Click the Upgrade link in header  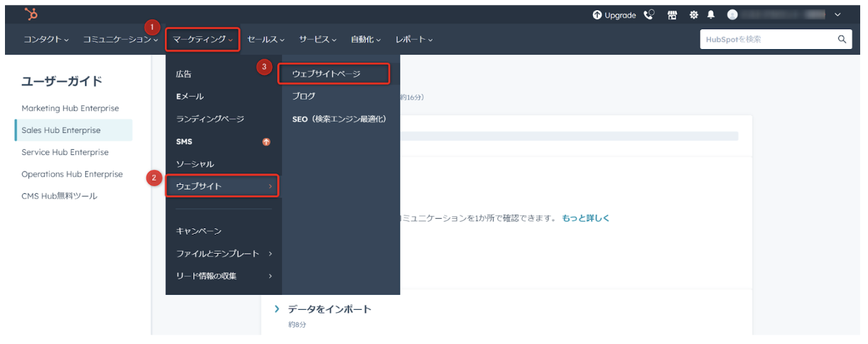tap(620, 15)
